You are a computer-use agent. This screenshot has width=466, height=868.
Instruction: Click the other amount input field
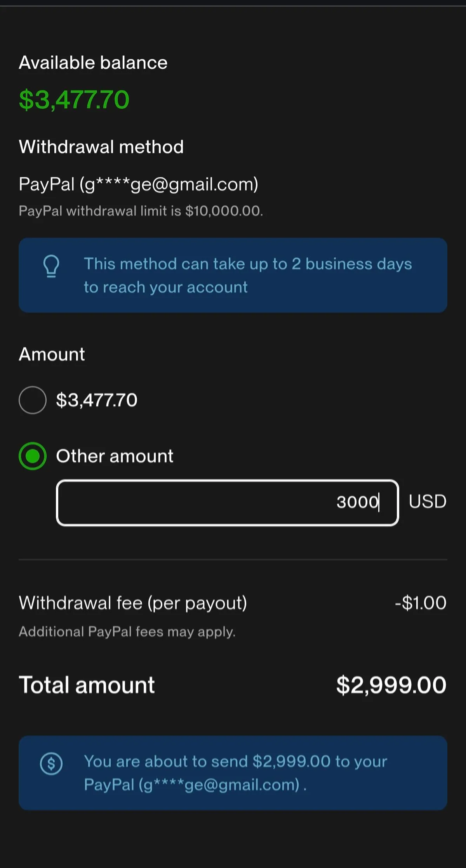point(228,503)
